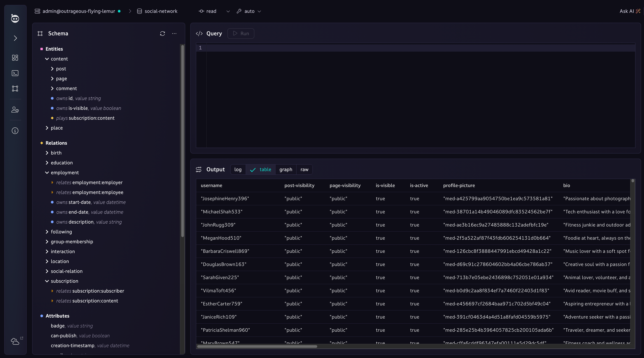Expand the sidebar with the arrow icon
The width and height of the screenshot is (644, 358).
click(x=15, y=38)
